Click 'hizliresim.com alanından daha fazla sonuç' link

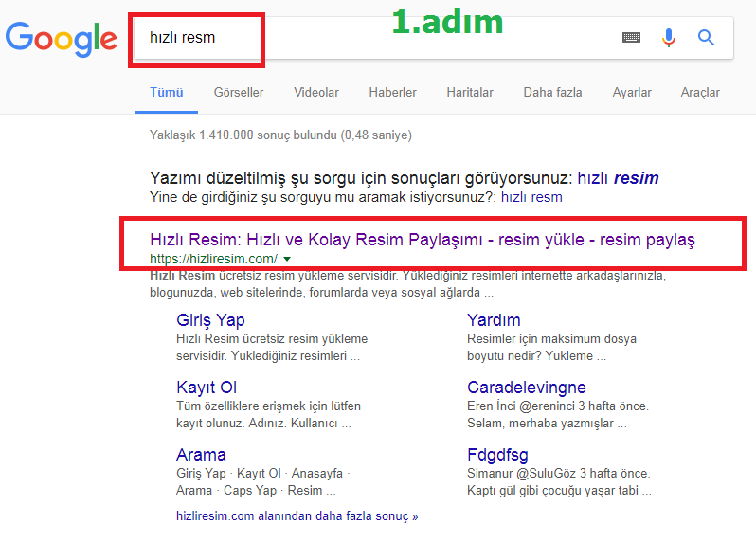click(297, 516)
